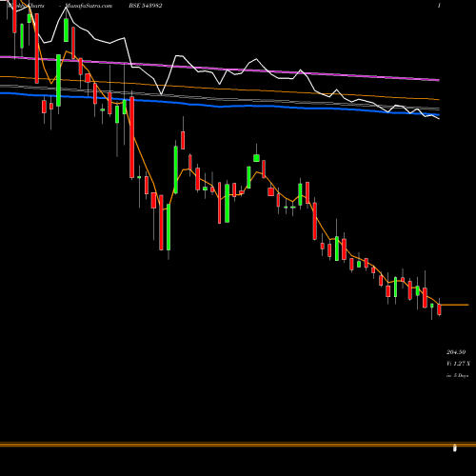Click the BSE 543982 symbol text
The height and width of the screenshot is (476, 476).
coord(145,6)
